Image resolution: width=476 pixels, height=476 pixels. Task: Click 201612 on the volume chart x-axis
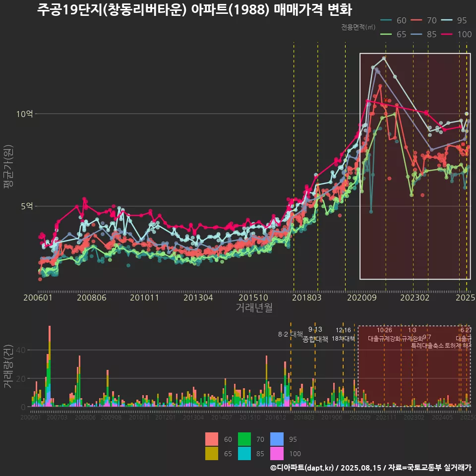click(x=276, y=417)
